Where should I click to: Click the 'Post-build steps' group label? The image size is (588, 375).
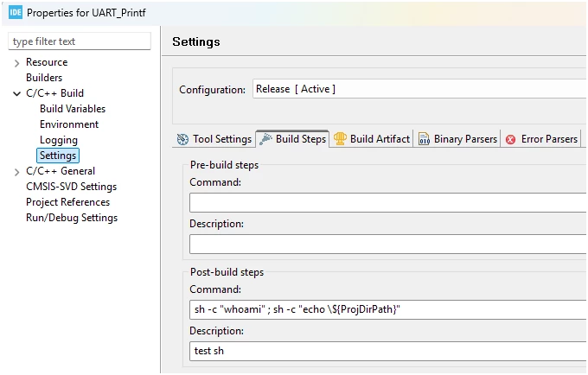pyautogui.click(x=227, y=272)
